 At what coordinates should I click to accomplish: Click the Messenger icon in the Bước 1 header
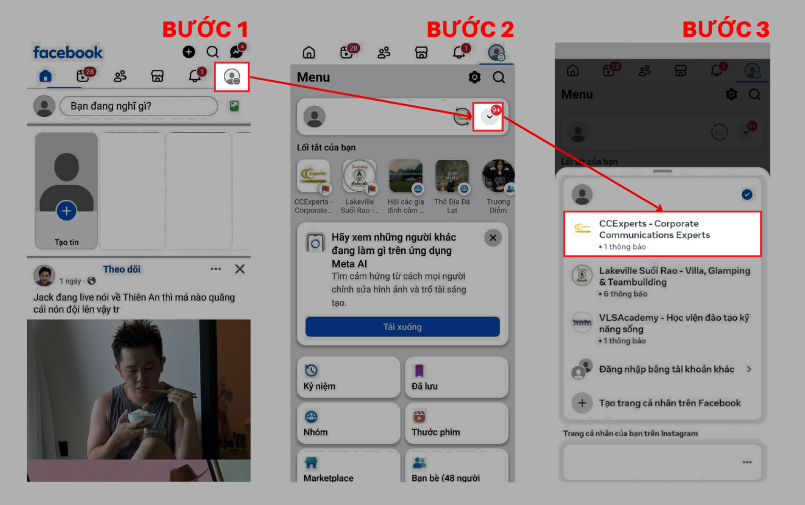pos(237,52)
